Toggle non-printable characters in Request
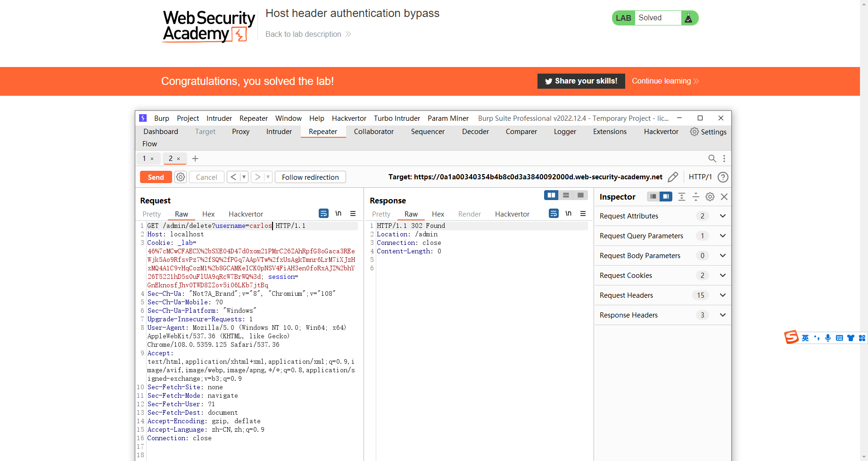 click(338, 214)
